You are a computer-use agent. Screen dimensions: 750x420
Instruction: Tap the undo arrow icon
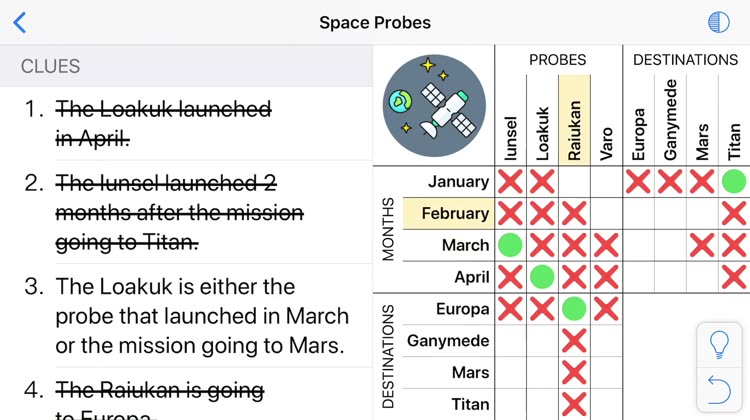[x=719, y=389]
